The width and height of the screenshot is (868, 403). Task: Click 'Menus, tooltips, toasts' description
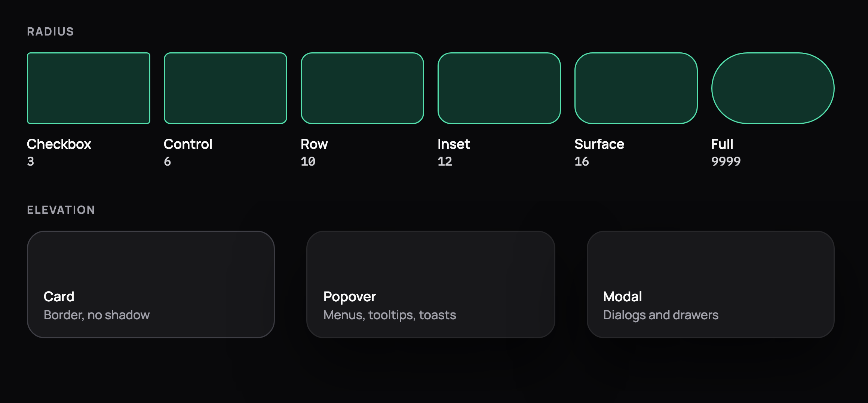point(390,315)
